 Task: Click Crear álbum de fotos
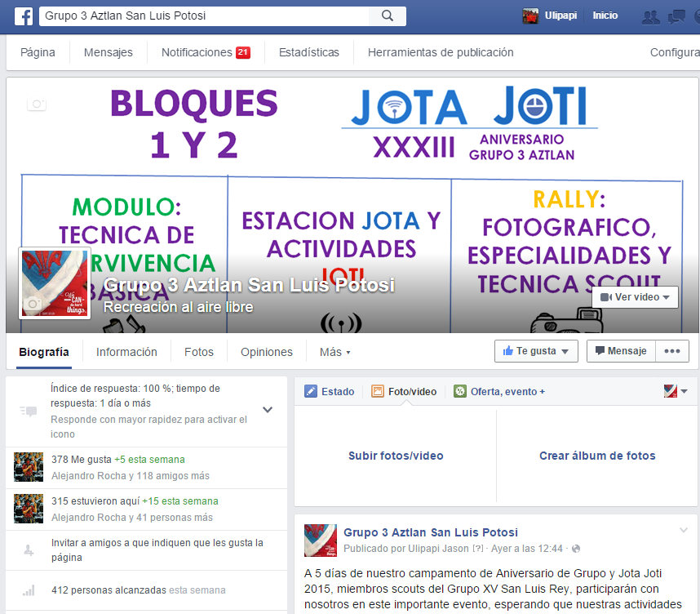tap(597, 456)
